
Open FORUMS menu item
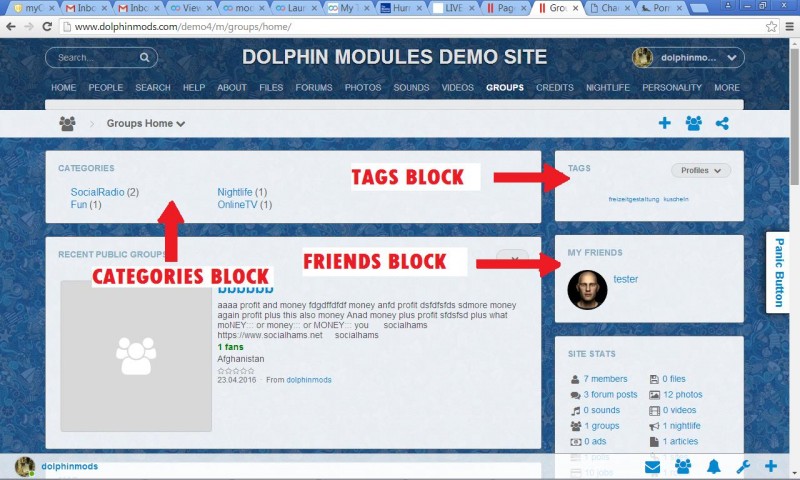(314, 88)
